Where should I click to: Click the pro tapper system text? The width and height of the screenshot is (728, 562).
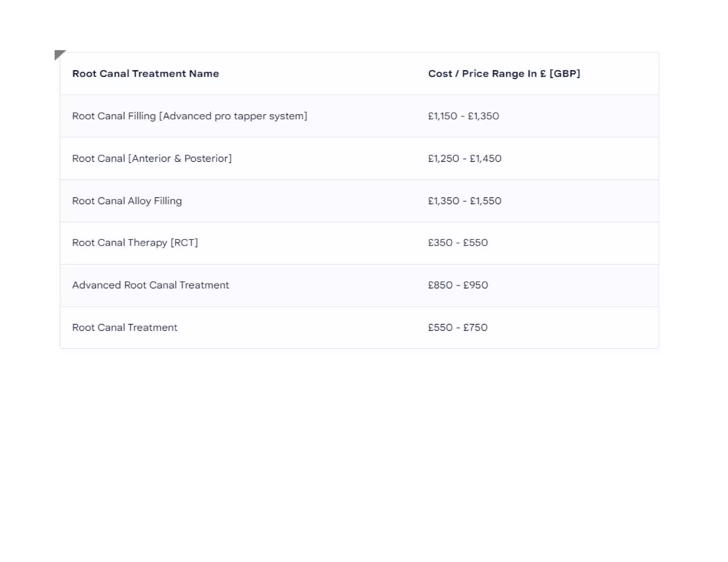pos(261,116)
